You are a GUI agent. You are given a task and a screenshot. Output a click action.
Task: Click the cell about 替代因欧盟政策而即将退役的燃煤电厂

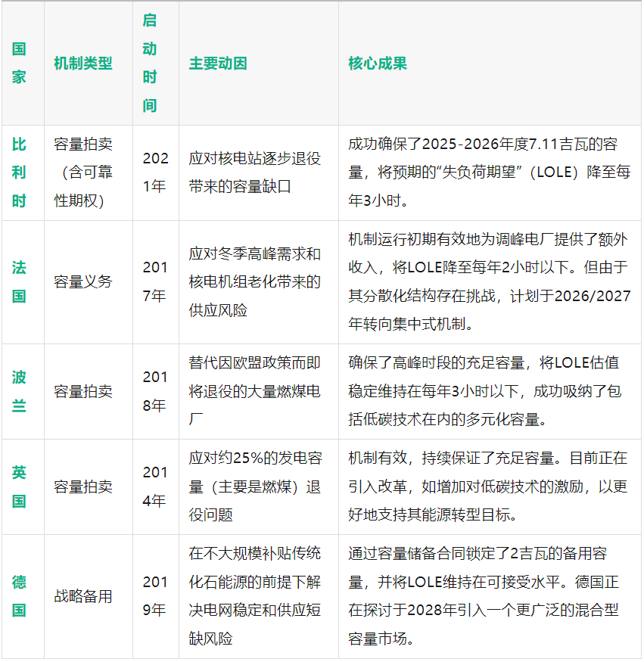pyautogui.click(x=255, y=391)
